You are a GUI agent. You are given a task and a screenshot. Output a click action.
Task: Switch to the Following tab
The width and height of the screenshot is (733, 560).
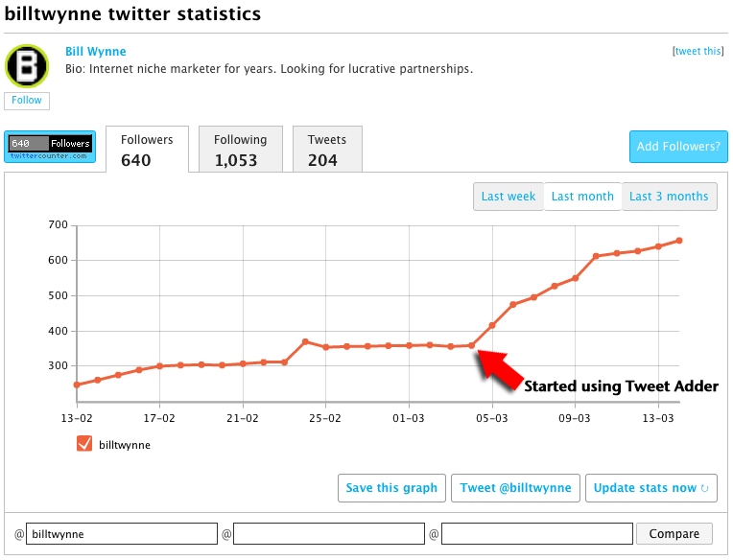pyautogui.click(x=240, y=150)
